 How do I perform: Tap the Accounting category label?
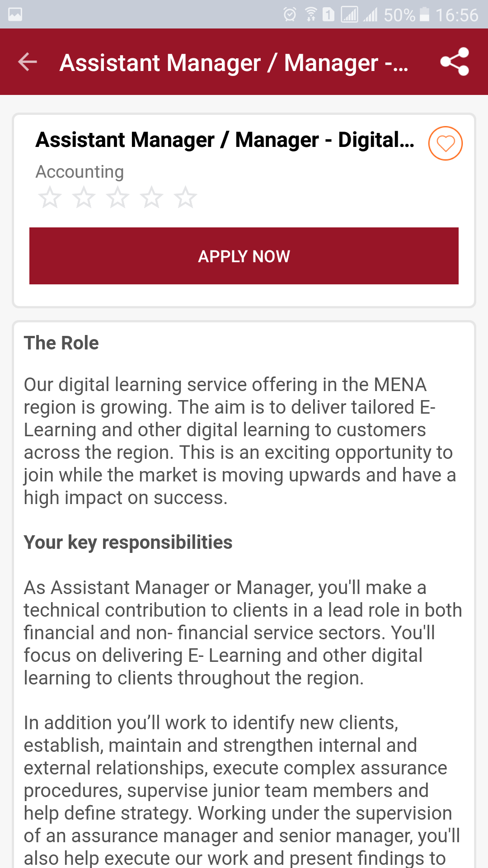pyautogui.click(x=80, y=172)
